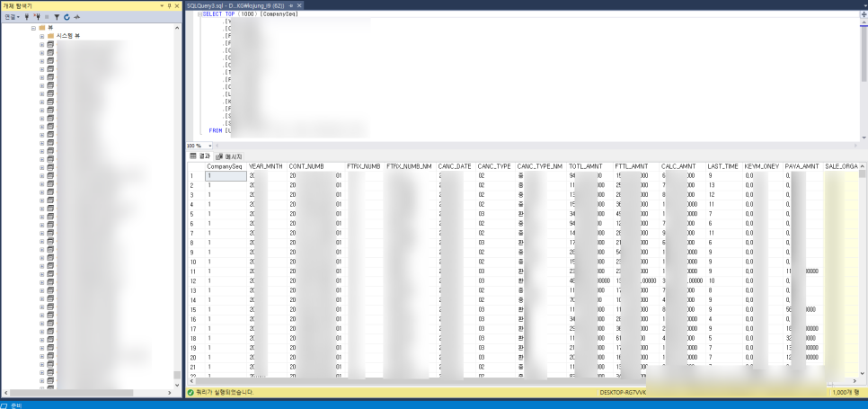Screen dimensions: 868x409
Task: Click the filter funnel icon in Object Explorer
Action: tap(57, 17)
